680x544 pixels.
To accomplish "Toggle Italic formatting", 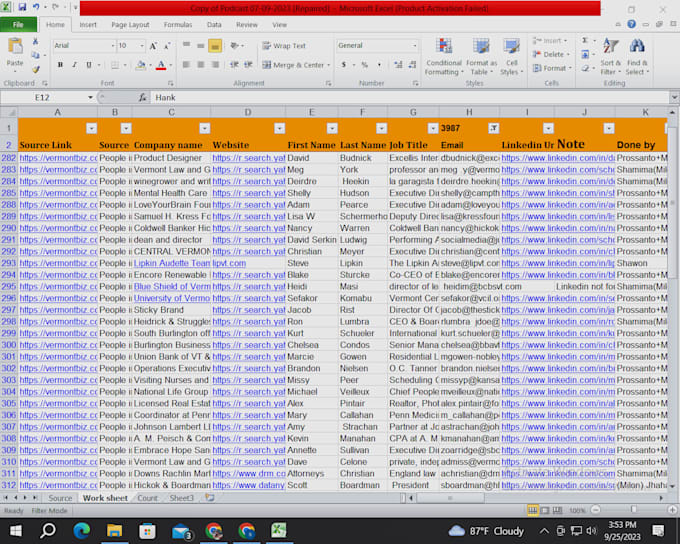I will click(x=74, y=65).
